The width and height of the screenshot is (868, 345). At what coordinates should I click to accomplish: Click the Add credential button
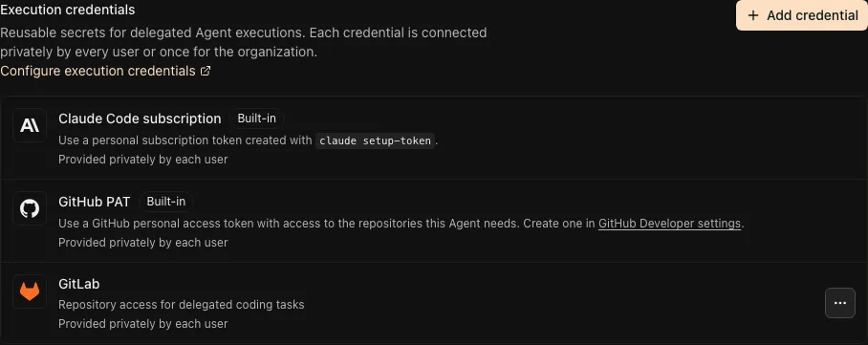(802, 15)
